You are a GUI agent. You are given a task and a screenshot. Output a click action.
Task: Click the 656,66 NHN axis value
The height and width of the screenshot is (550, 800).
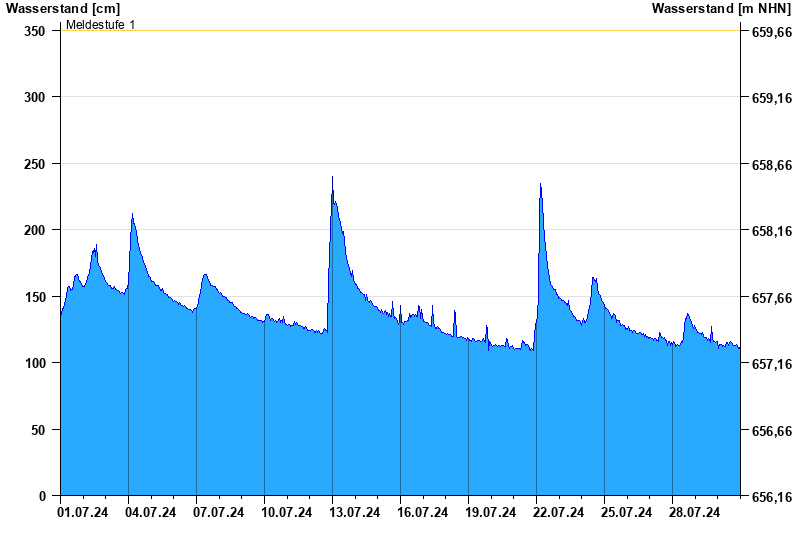tap(772, 431)
